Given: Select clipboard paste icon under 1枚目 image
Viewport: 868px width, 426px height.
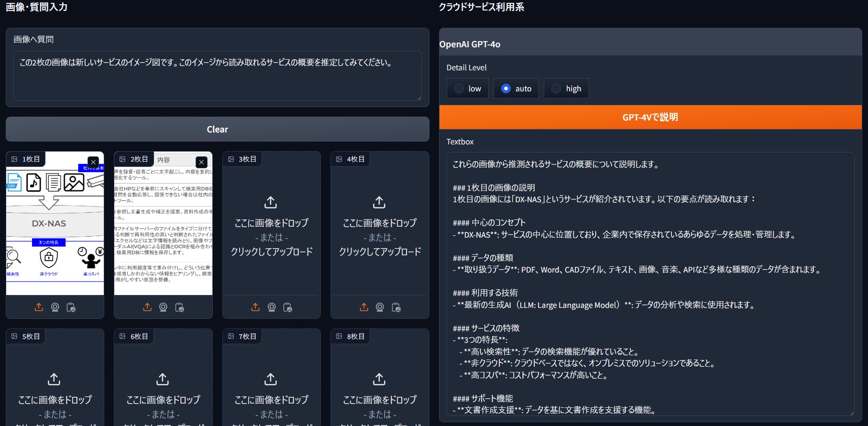Looking at the screenshot, I should point(71,307).
